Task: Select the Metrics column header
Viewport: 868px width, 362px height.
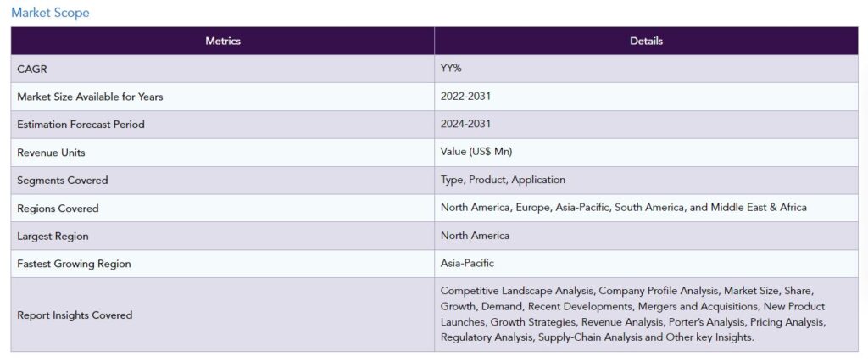Action: click(x=223, y=41)
